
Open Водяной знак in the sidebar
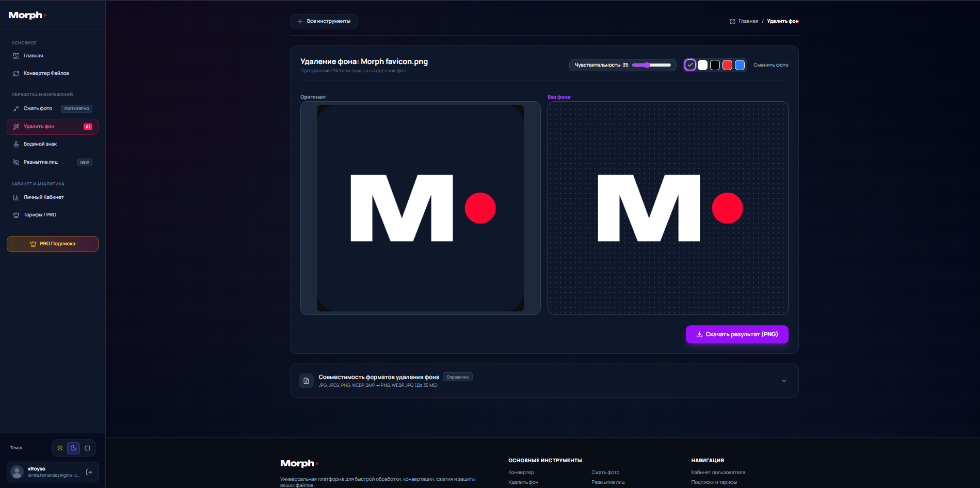(x=53, y=144)
